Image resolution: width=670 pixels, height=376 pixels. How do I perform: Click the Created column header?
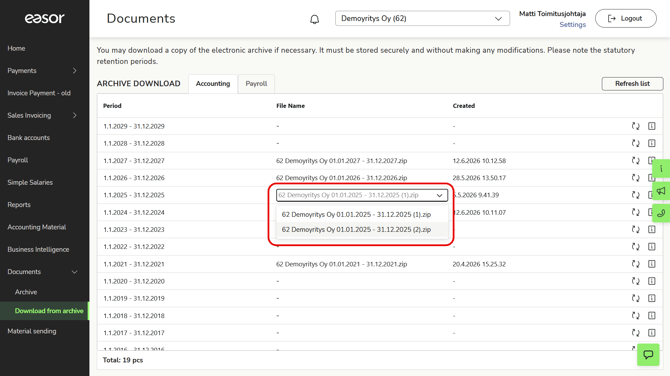tap(464, 106)
